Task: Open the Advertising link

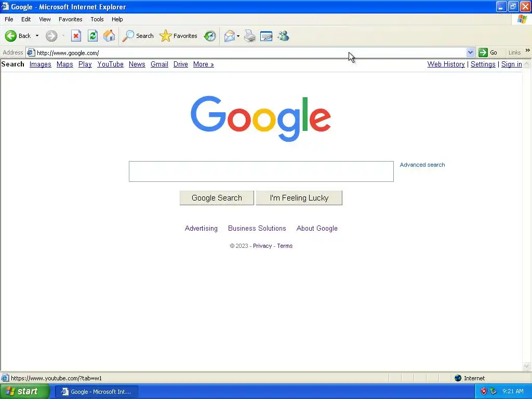Action: (x=201, y=229)
